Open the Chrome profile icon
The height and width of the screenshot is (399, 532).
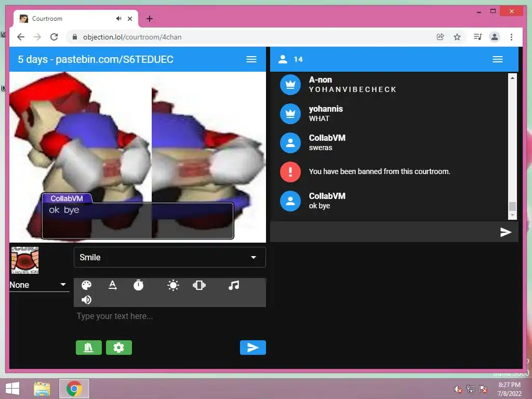click(495, 37)
